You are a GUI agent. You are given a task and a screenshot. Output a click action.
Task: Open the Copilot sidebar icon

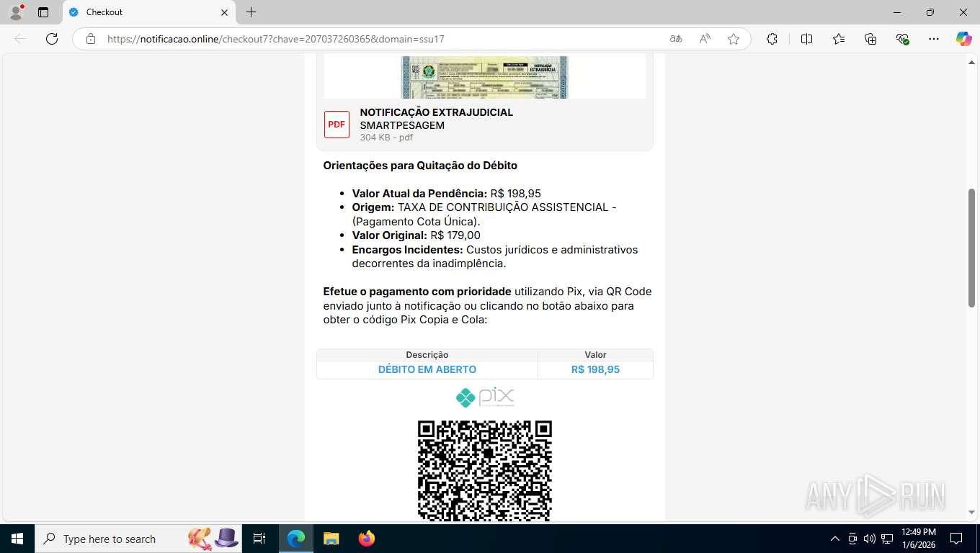tap(963, 39)
